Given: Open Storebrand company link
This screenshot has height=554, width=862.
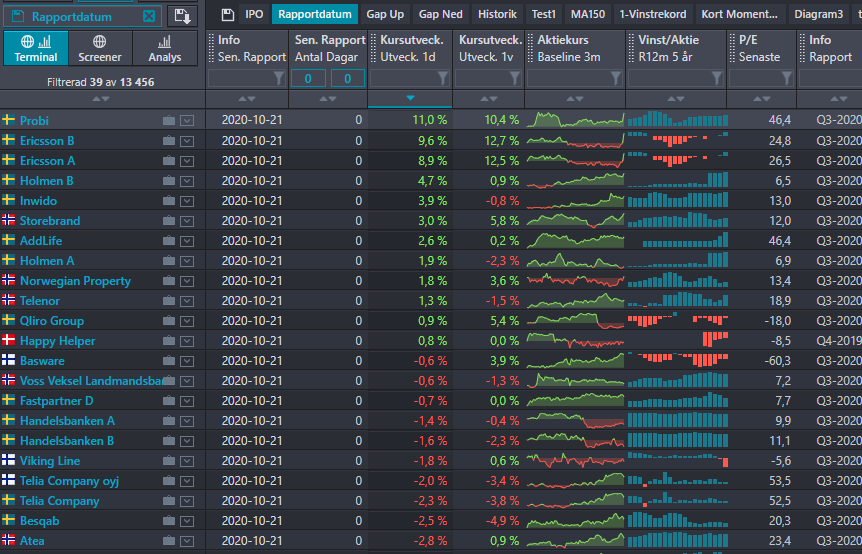Looking at the screenshot, I should 50,220.
